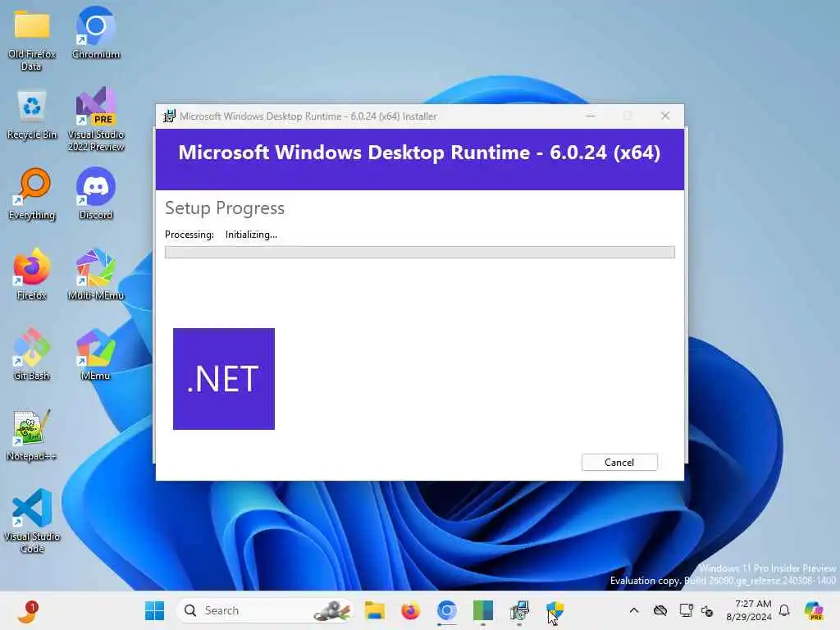This screenshot has height=630, width=840.
Task: Click the cloud sync tray icon
Action: coord(660,610)
